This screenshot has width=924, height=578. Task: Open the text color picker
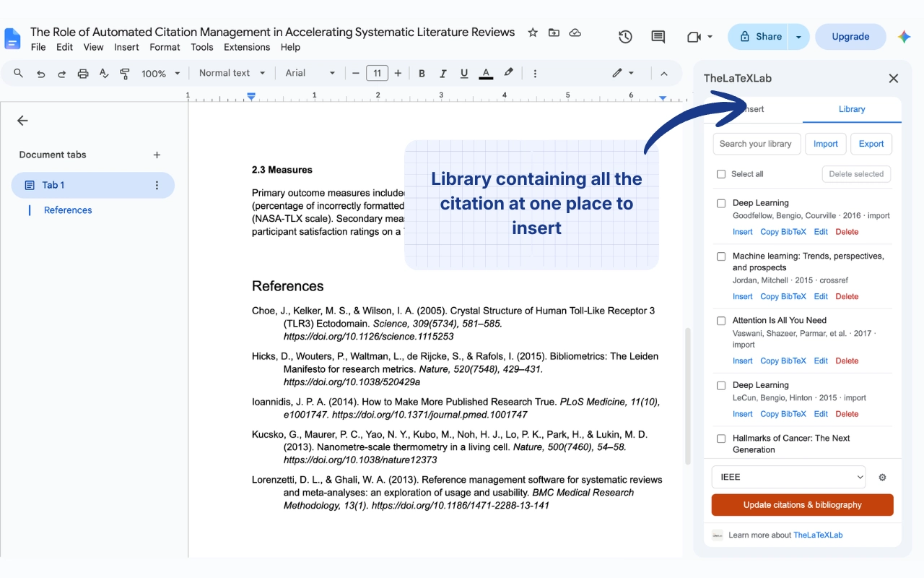486,73
